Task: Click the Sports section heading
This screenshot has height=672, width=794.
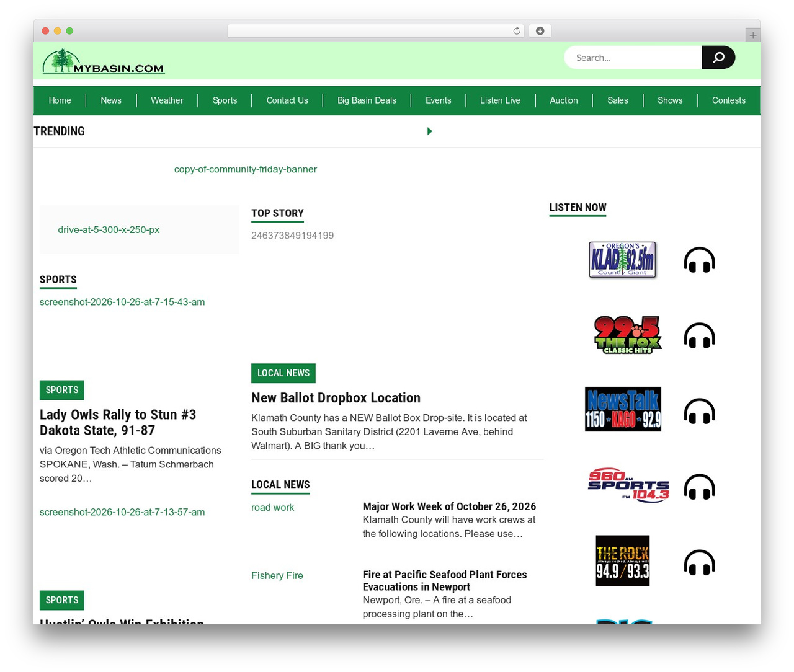Action: (x=58, y=280)
